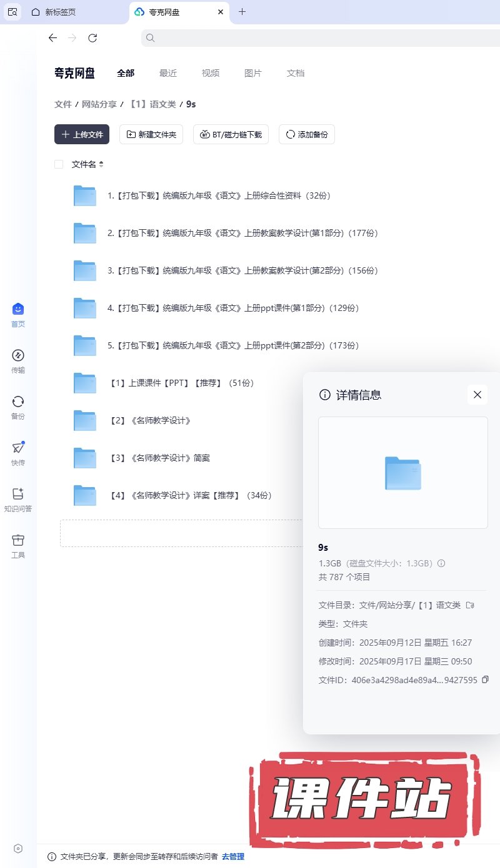Open the 工具 tools sidebar icon
500x868 pixels.
(18, 541)
